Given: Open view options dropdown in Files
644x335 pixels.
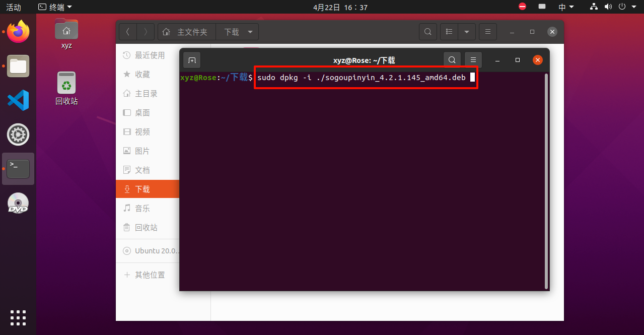Looking at the screenshot, I should click(466, 32).
